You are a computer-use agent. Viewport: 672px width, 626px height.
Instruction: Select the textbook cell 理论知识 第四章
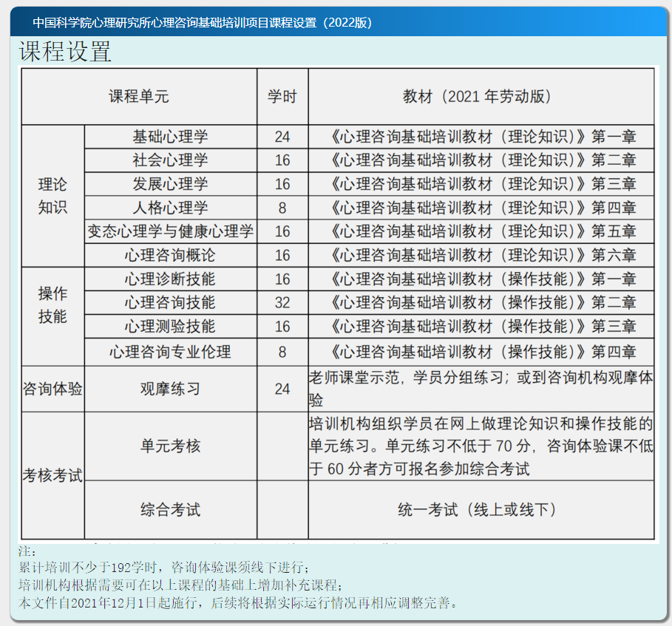pos(481,208)
